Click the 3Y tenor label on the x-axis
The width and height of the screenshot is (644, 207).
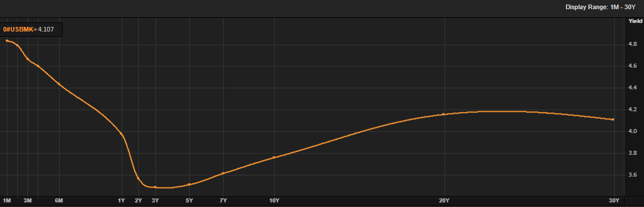155,201
